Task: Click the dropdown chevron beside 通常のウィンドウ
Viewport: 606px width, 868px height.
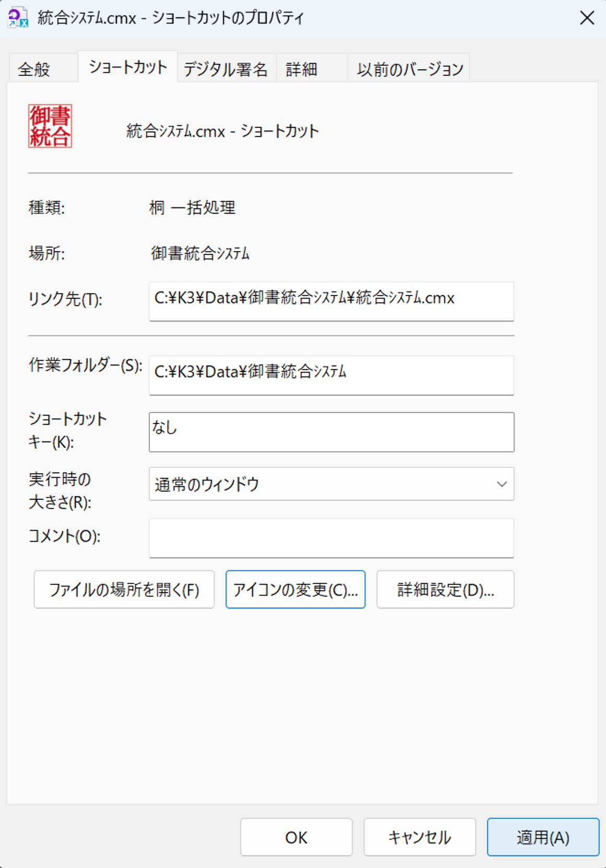Action: (x=502, y=484)
